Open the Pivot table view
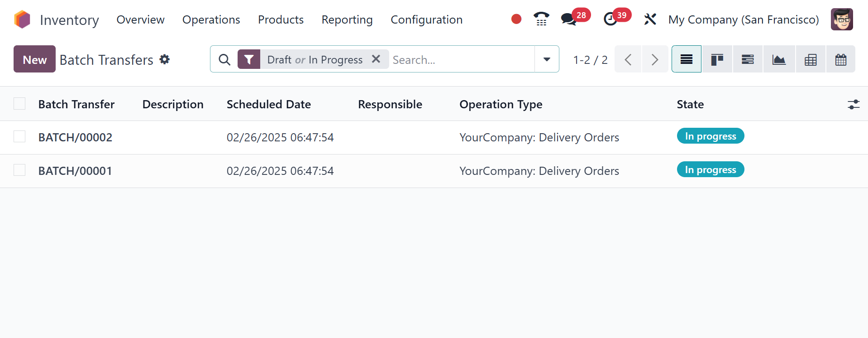 click(x=811, y=59)
